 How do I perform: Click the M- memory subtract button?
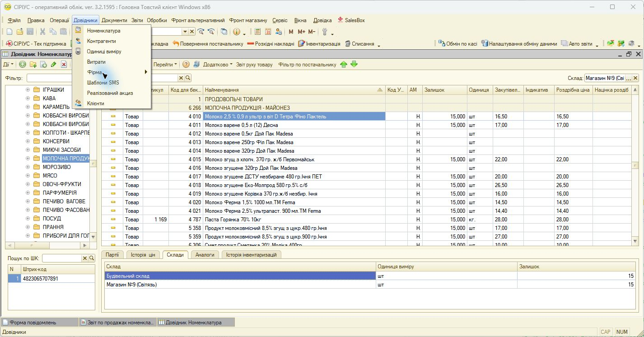(312, 32)
